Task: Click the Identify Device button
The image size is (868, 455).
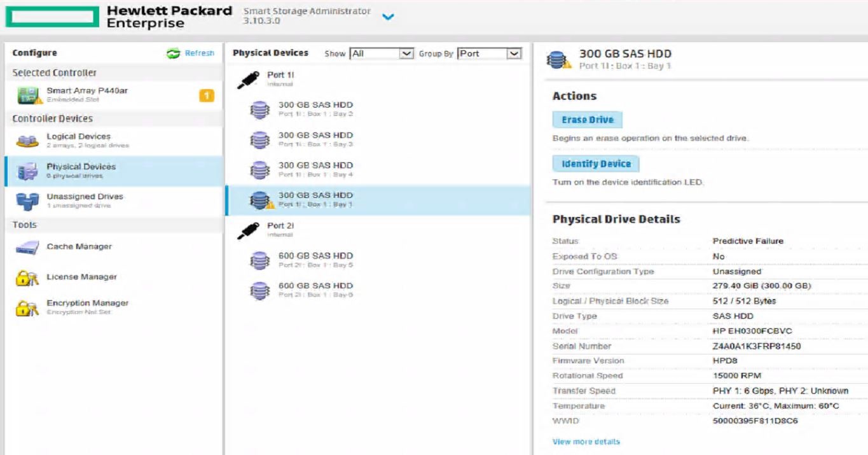Action: pyautogui.click(x=596, y=164)
